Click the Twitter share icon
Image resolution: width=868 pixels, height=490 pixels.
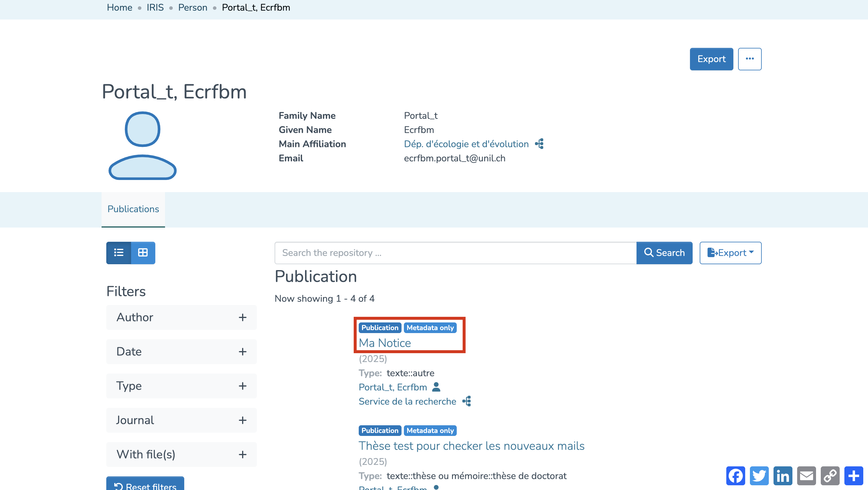(759, 476)
